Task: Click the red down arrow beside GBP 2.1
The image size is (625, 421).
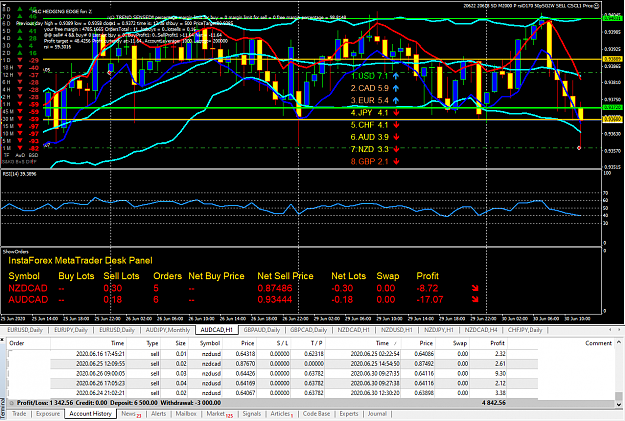Action: 396,161
